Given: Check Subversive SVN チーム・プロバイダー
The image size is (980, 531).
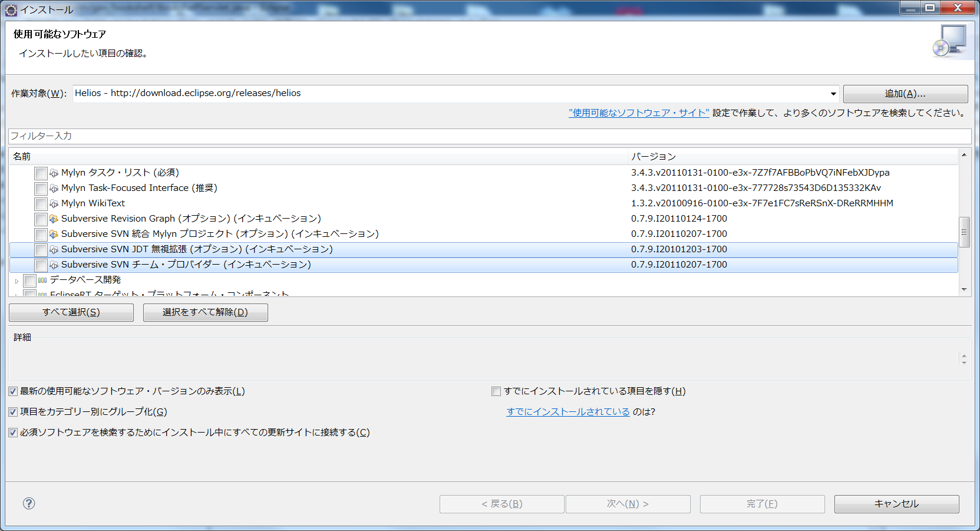Looking at the screenshot, I should click(x=41, y=265).
